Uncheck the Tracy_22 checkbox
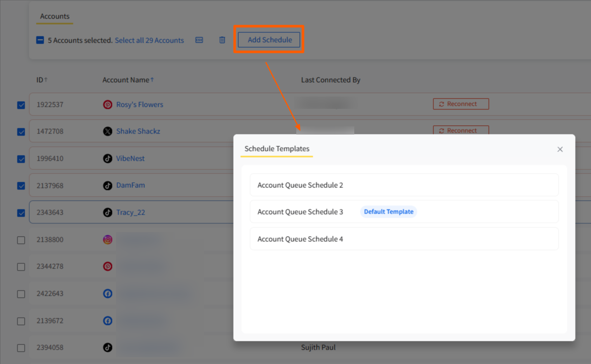This screenshot has width=591, height=364. [x=21, y=213]
